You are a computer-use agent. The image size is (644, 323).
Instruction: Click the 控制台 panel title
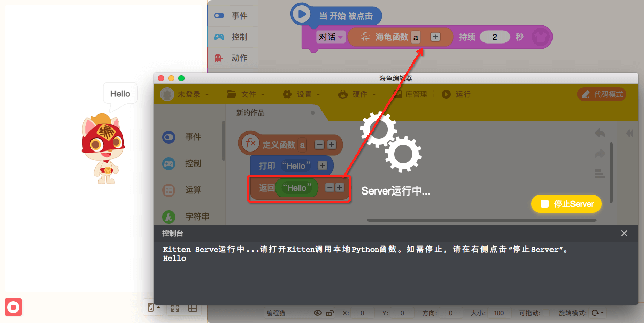172,233
